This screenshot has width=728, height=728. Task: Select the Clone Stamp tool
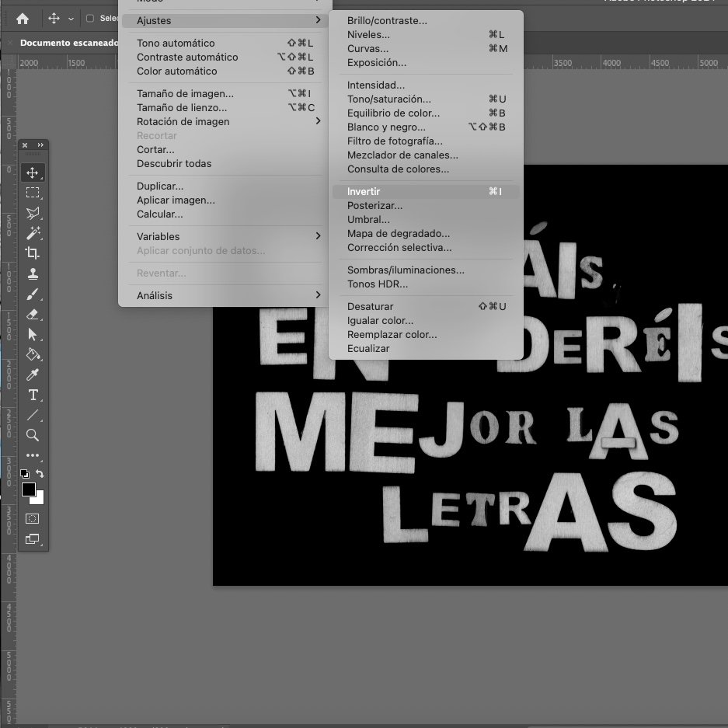33,273
